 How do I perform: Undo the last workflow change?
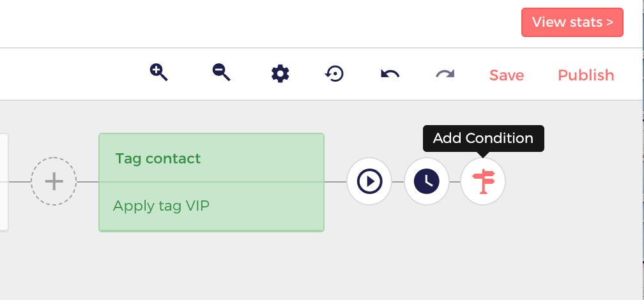pos(390,74)
